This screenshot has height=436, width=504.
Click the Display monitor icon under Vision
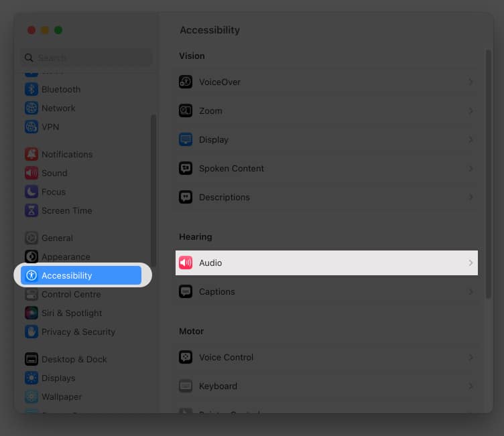point(186,139)
